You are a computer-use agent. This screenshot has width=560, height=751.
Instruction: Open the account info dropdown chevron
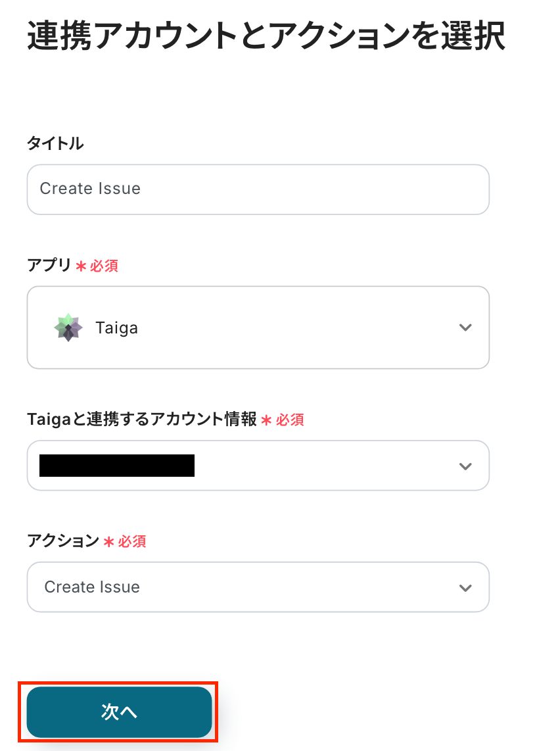point(465,466)
